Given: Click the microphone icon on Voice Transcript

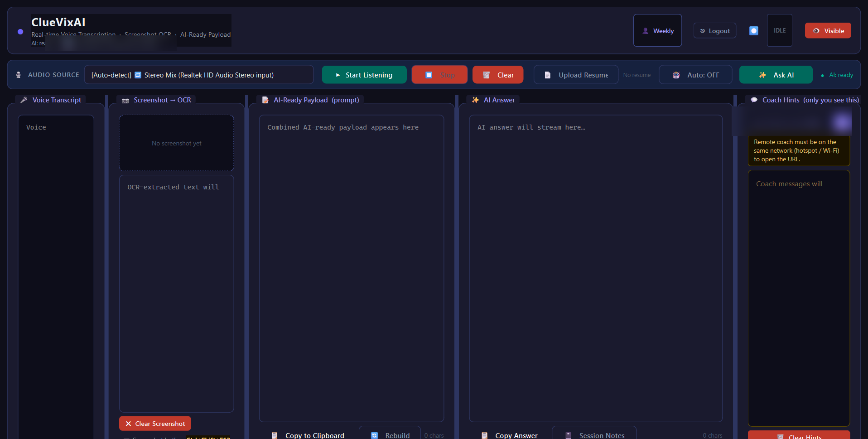Looking at the screenshot, I should tap(24, 100).
